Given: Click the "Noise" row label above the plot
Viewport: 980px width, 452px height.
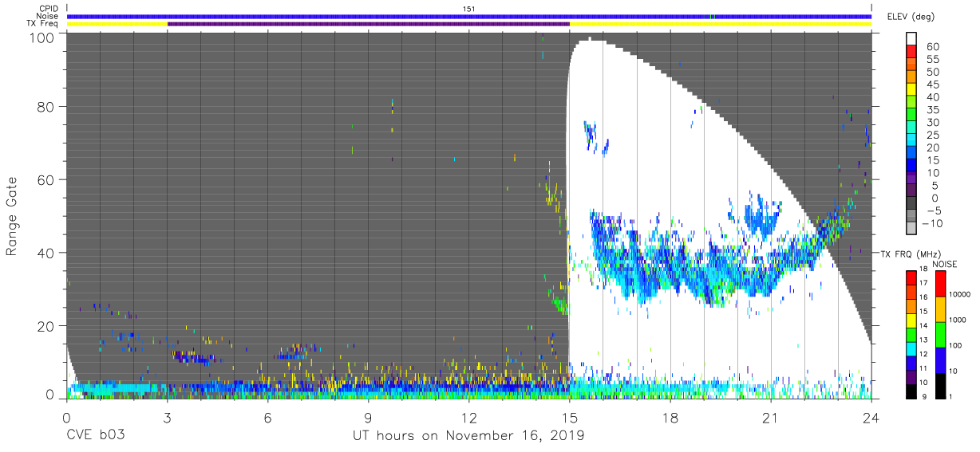Looking at the screenshot, I should coord(47,16).
